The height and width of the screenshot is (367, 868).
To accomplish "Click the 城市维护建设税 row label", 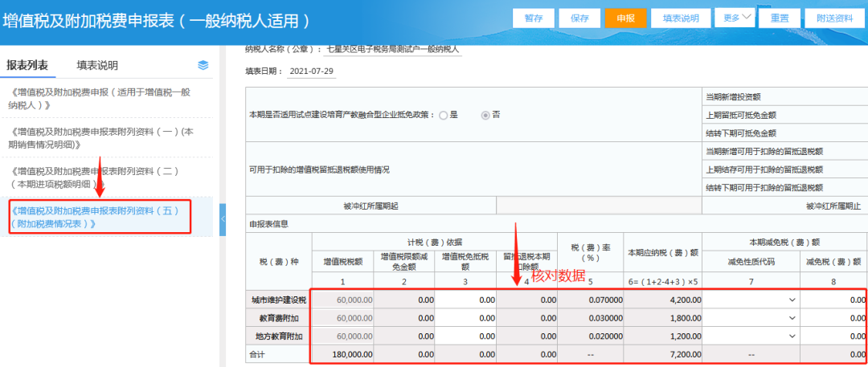I will [278, 300].
